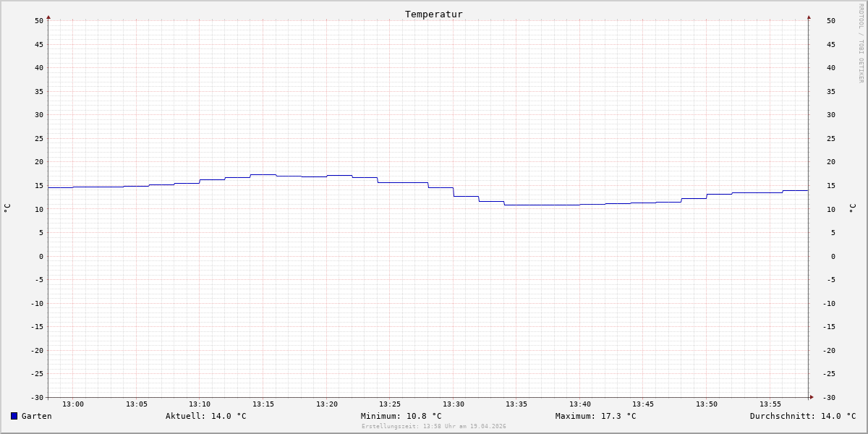868x434 pixels.
Task: Click the left axis °C unit label
Action: click(7, 208)
